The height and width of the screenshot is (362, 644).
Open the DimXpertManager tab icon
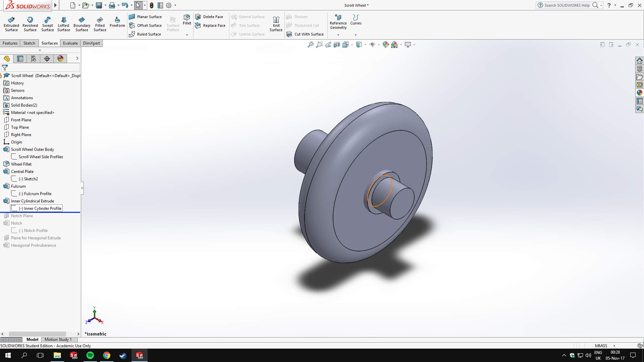(47, 59)
